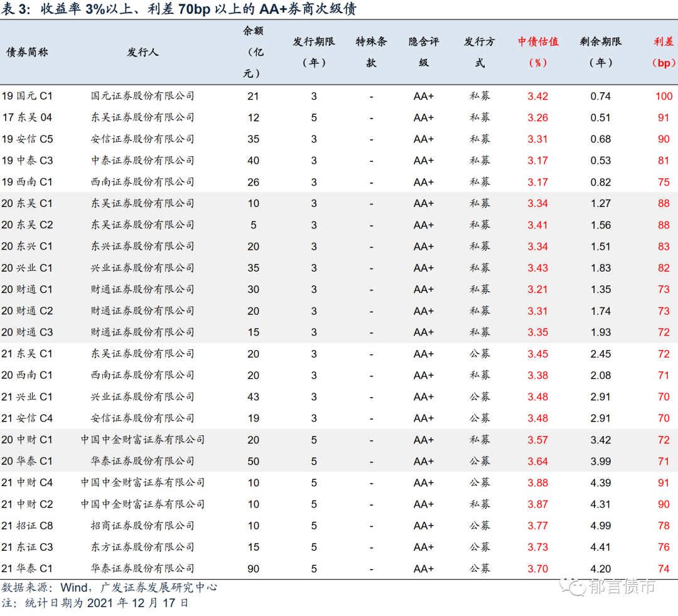Select bond name '21 华泰 C1'

click(27, 568)
